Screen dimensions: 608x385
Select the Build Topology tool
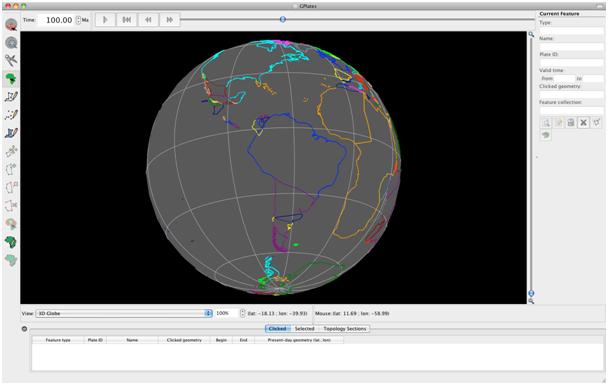tap(11, 242)
